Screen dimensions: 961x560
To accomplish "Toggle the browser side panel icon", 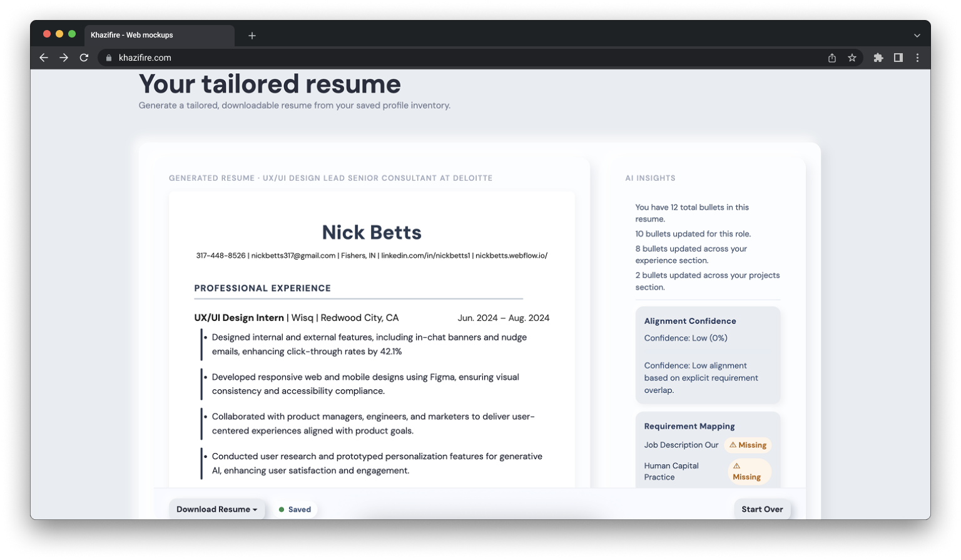I will pos(898,58).
